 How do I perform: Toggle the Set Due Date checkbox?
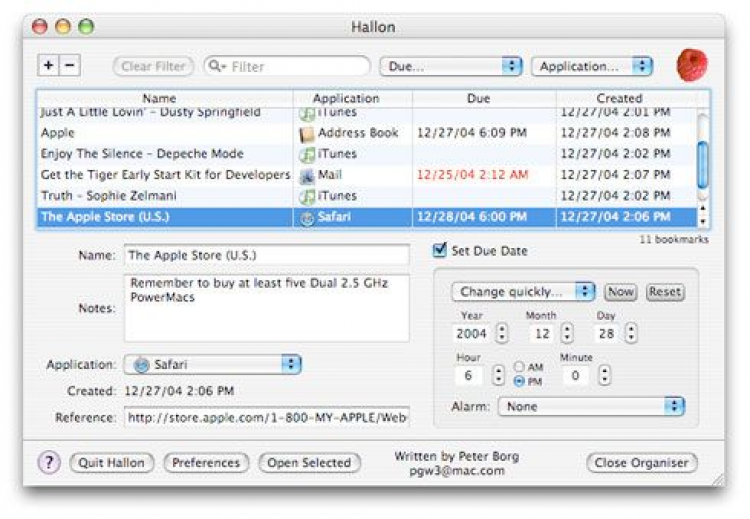[x=439, y=250]
